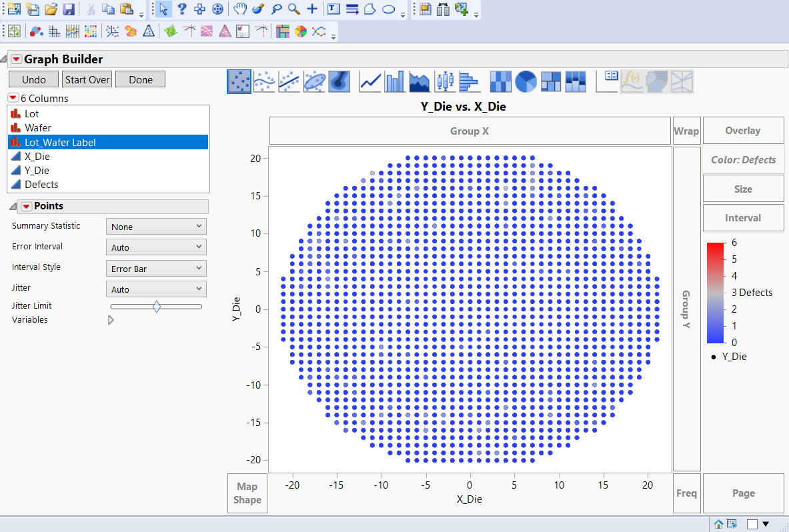
Task: Choose the Bar chart element
Action: point(393,81)
